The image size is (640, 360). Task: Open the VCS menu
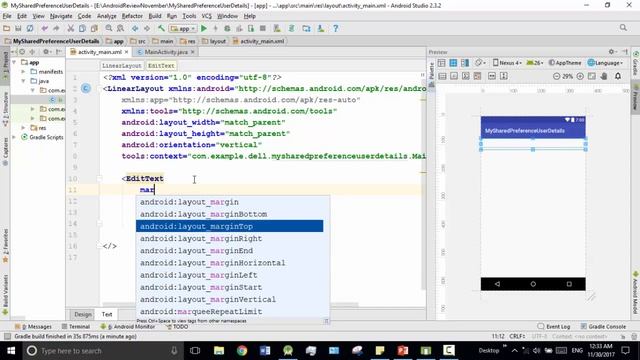point(207,16)
